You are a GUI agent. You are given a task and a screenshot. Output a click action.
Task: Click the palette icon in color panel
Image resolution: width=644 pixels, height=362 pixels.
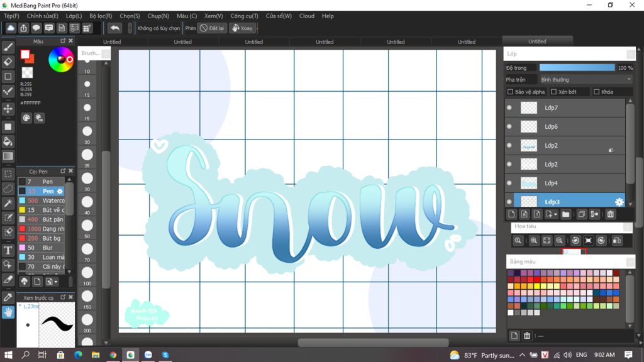26,118
